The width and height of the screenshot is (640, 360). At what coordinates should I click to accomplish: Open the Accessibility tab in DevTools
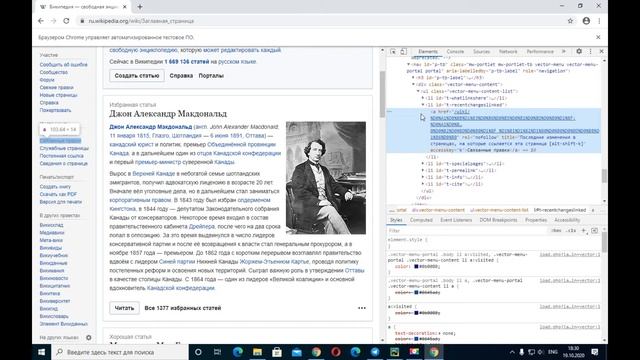pyautogui.click(x=567, y=220)
